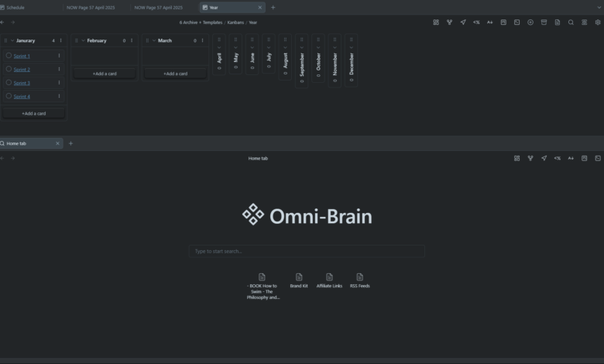Open the tab list dropdown at far right
This screenshot has height=364, width=604.
[599, 7]
